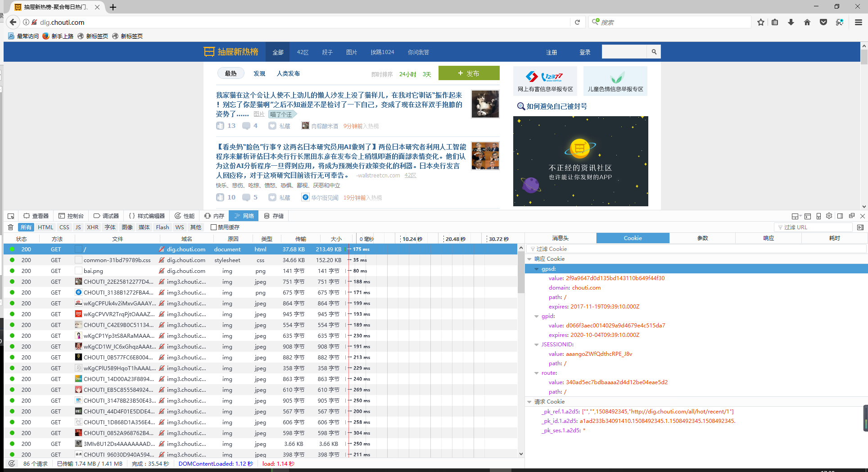Click the Firefox back arrow button
868x472 pixels.
(x=13, y=22)
